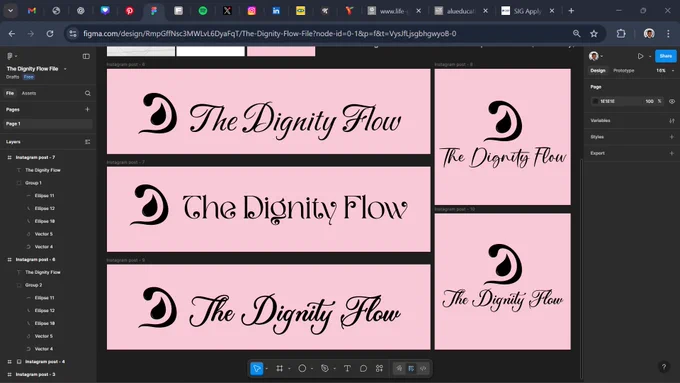Toggle page background visibility eye icon
680x383 pixels.
coord(672,101)
